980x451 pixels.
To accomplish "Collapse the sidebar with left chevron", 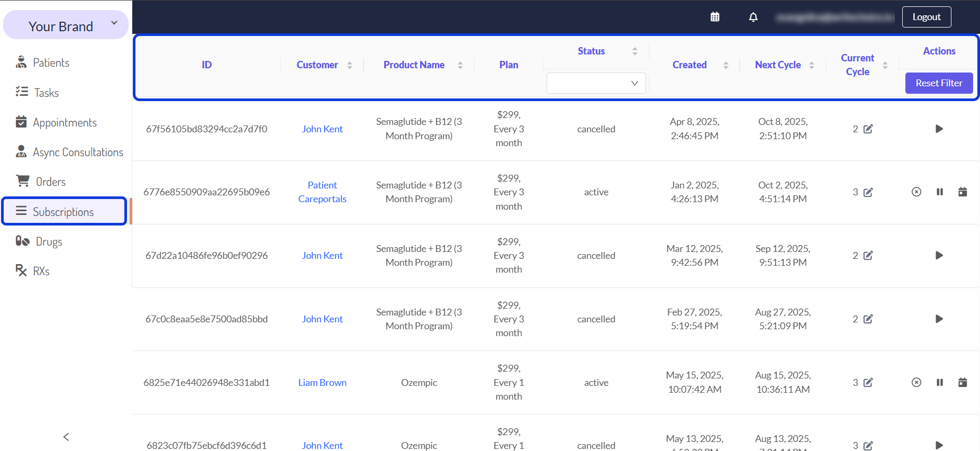I will (x=66, y=437).
